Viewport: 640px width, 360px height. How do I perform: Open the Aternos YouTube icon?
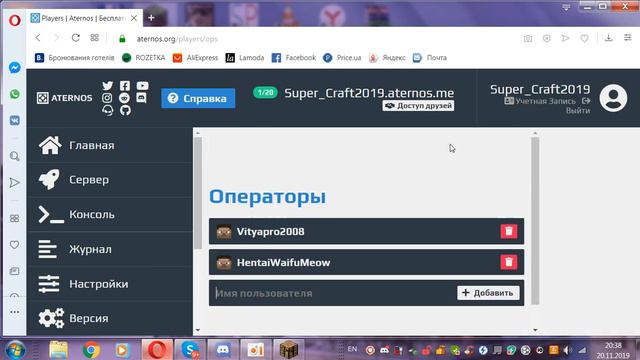(x=142, y=86)
